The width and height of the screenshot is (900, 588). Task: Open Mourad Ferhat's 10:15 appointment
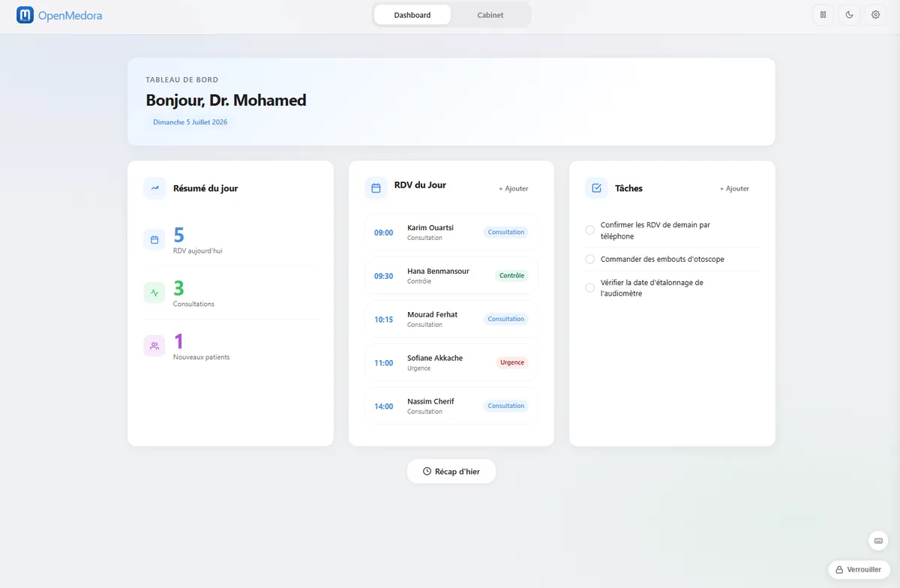tap(451, 319)
